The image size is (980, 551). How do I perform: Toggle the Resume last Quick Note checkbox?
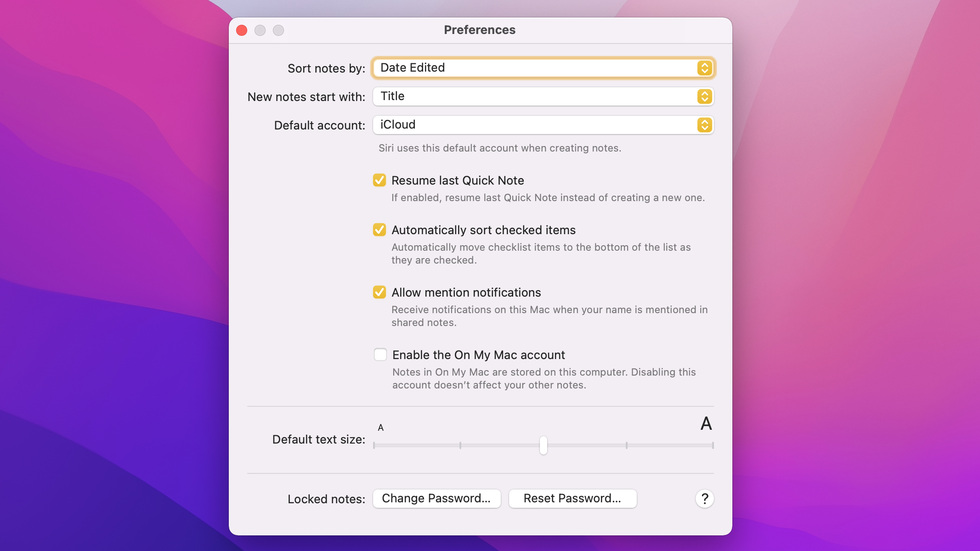[380, 180]
